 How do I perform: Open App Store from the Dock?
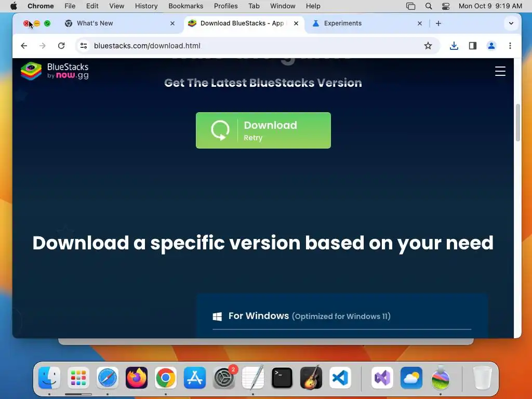[x=195, y=378]
